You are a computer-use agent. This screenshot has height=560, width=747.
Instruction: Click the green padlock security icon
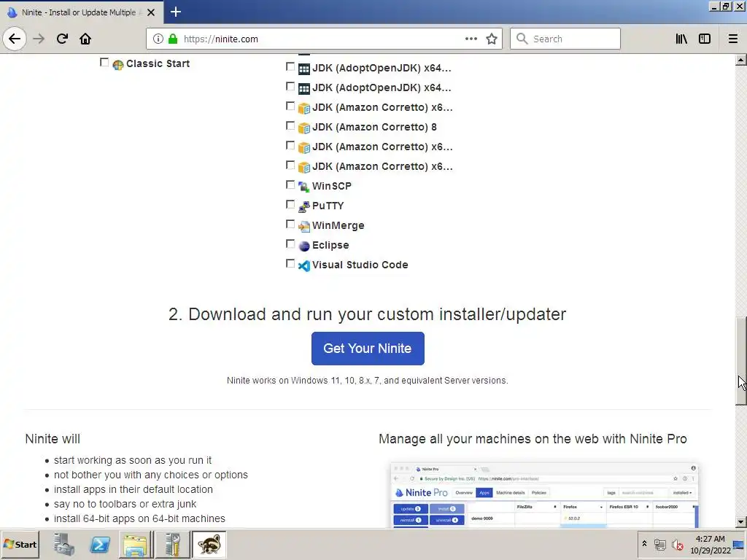pos(173,39)
